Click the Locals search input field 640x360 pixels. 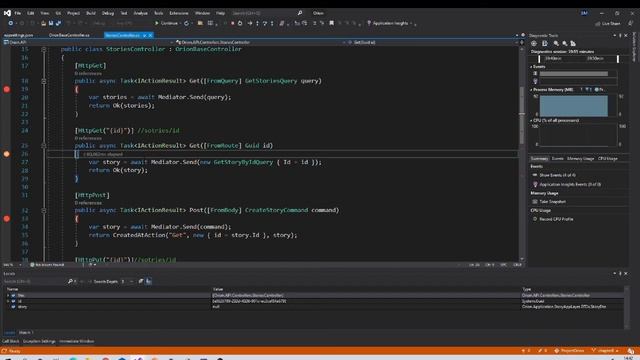(x=34, y=281)
